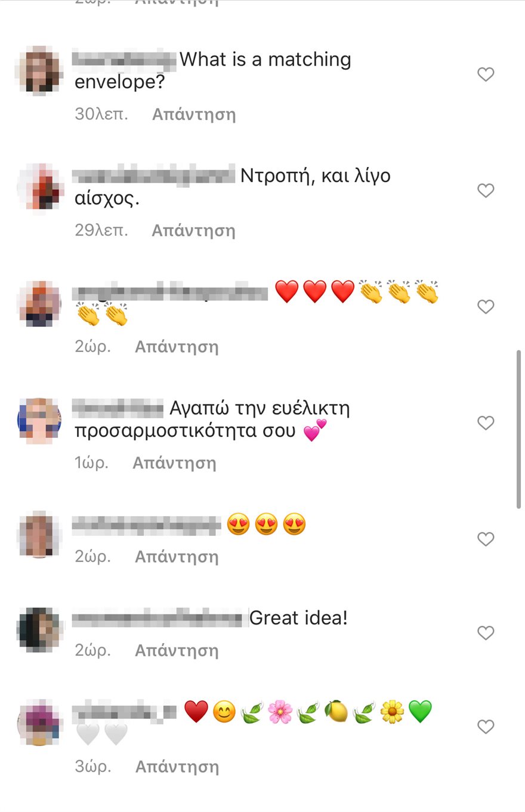Open avatar of the "Great idea!" commenter
The height and width of the screenshot is (812, 525).
[39, 629]
